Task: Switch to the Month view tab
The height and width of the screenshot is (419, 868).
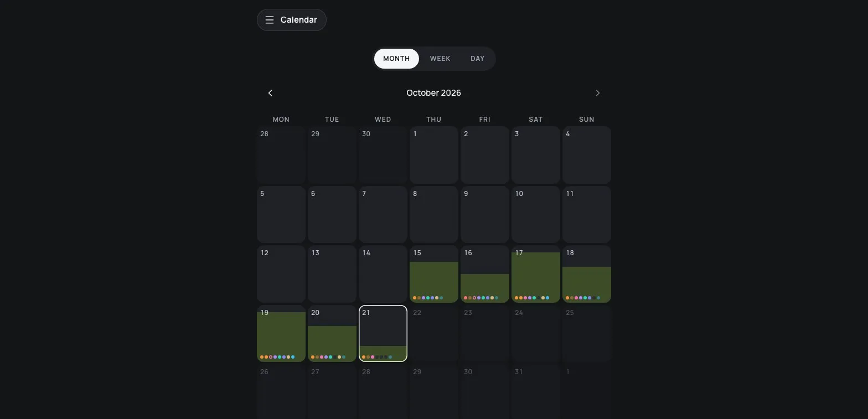Action: 396,59
